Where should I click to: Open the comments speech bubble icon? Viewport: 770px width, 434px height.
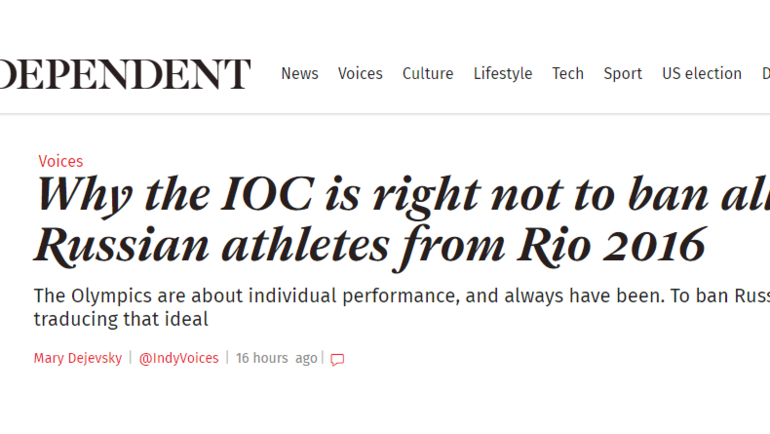(x=337, y=359)
